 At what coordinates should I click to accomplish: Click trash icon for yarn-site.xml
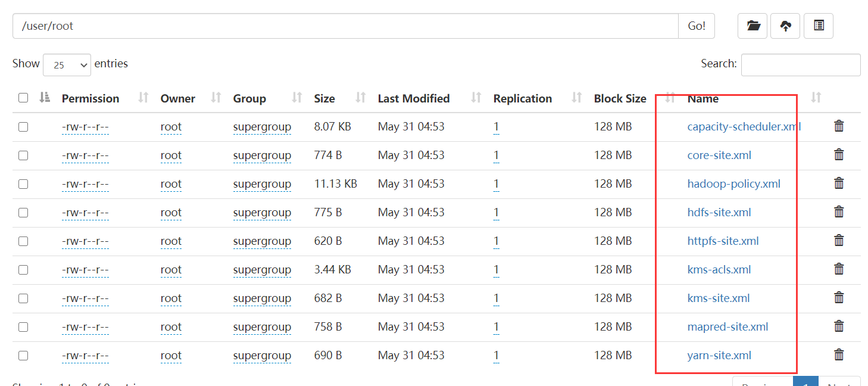(839, 355)
